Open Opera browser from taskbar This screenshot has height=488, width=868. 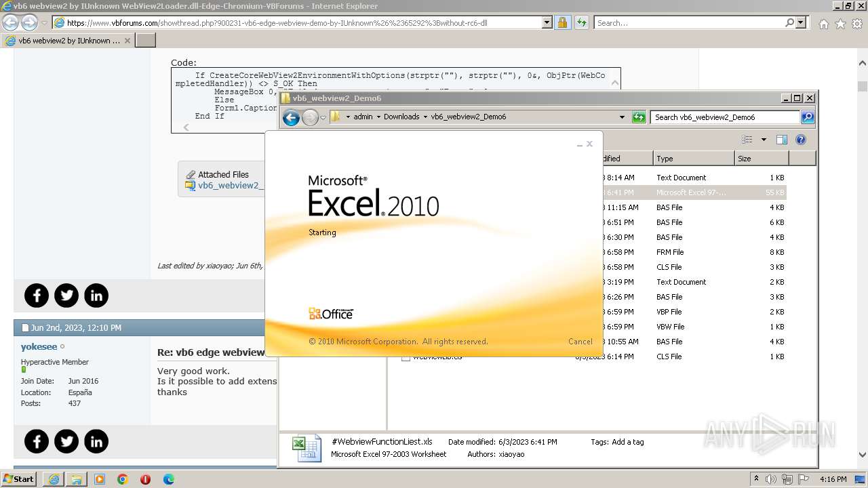point(145,479)
